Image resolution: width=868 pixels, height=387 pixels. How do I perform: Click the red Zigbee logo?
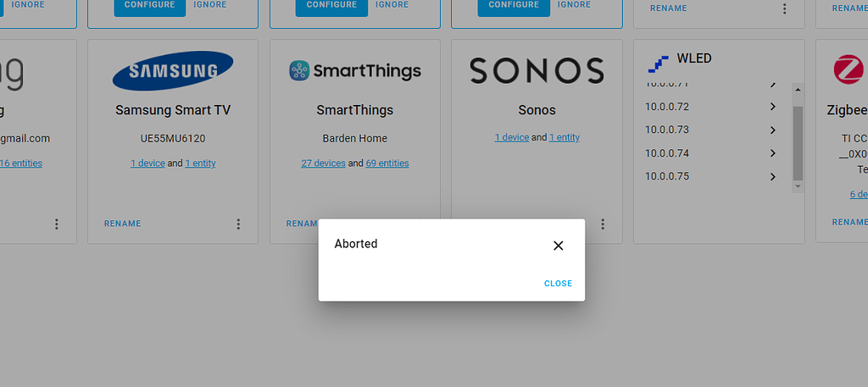coord(849,69)
